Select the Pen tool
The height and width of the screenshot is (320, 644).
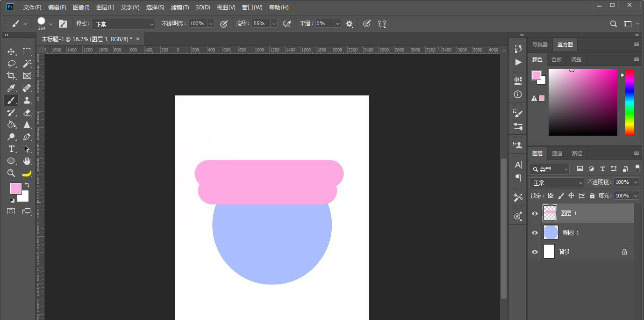click(27, 137)
